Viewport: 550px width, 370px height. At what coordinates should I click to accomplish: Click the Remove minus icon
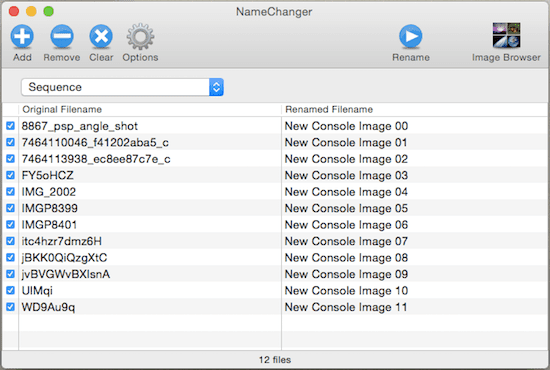62,36
